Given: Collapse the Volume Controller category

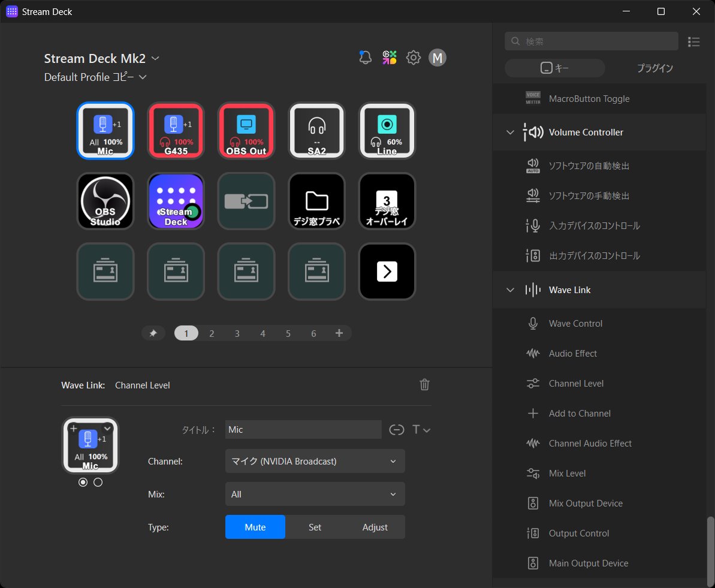Looking at the screenshot, I should (510, 132).
